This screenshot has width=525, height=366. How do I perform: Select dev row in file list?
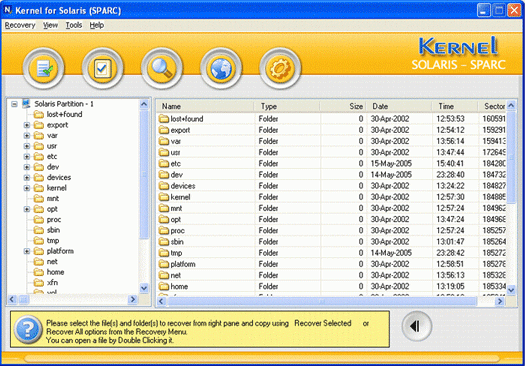[331, 174]
